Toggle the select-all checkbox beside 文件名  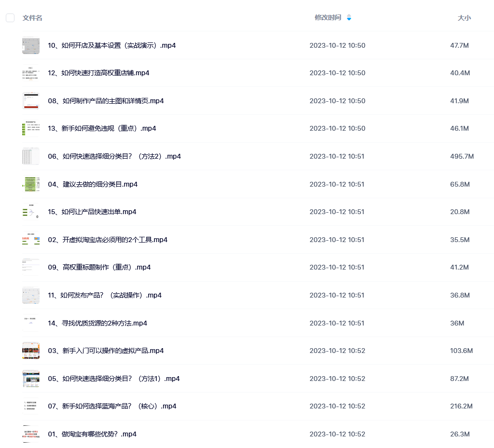coord(10,18)
